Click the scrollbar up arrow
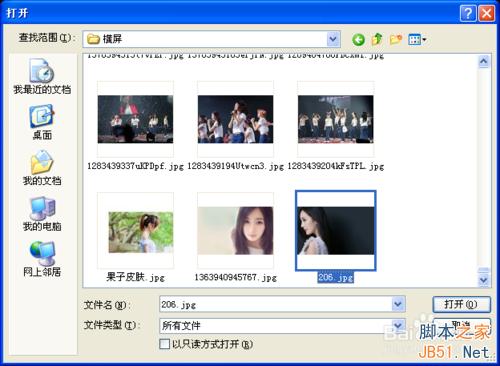500x366 pixels. pos(484,61)
